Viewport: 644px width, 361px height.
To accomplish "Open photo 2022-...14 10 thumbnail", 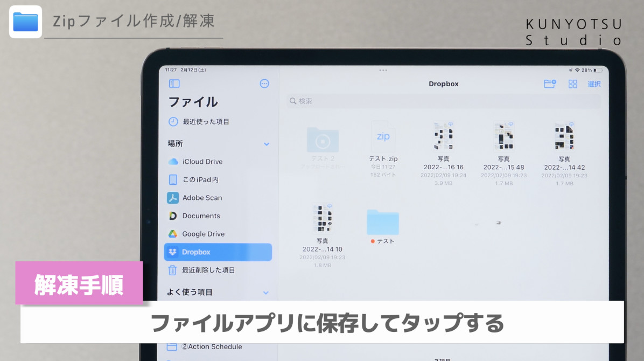I will [x=323, y=218].
